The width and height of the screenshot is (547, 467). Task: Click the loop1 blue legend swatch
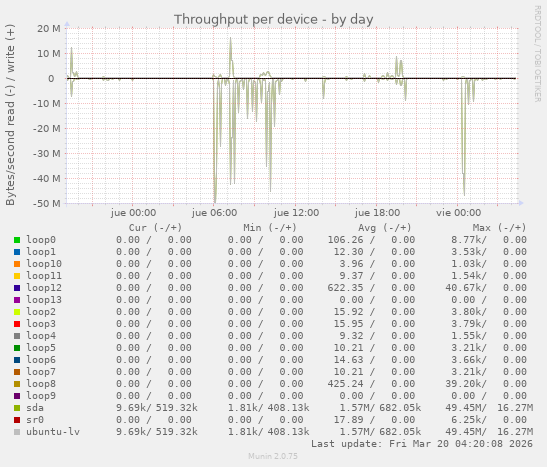(x=17, y=252)
